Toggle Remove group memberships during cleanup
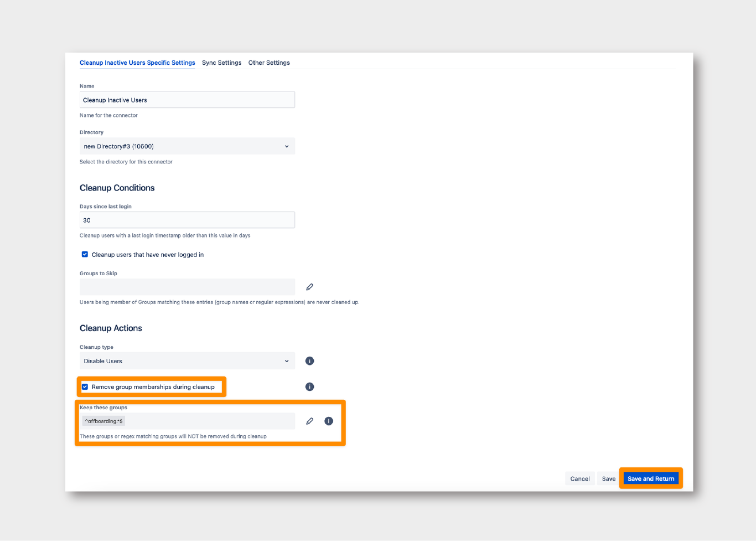This screenshot has width=756, height=541. coord(85,387)
